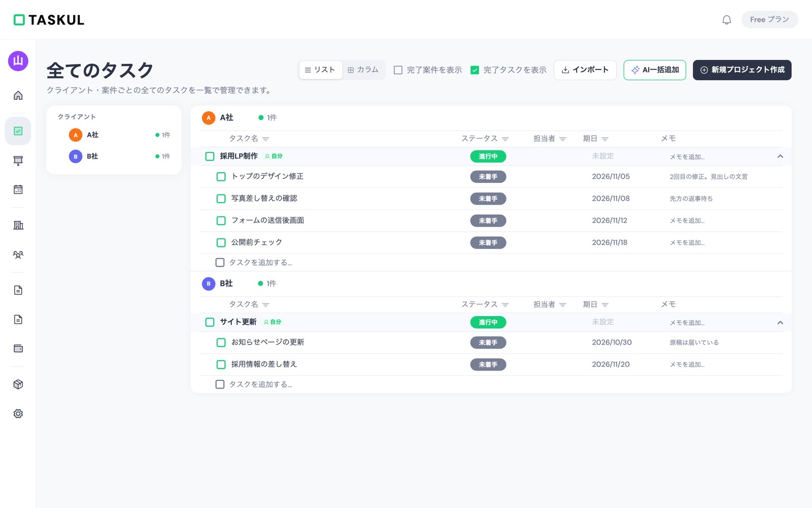This screenshot has width=812, height=508.
Task: Check off 採用LP制作 project
Action: [210, 156]
